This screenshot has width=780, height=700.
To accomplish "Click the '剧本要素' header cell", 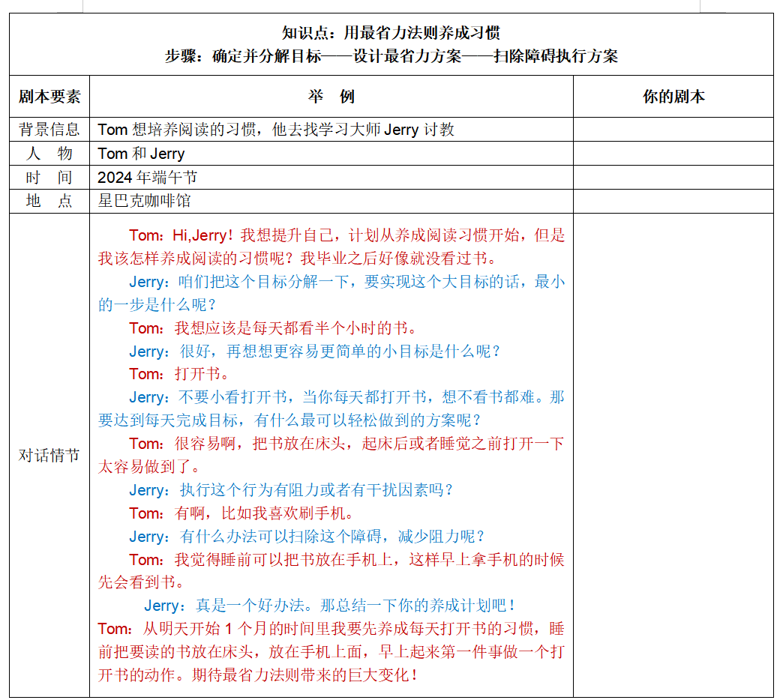I will click(x=49, y=97).
